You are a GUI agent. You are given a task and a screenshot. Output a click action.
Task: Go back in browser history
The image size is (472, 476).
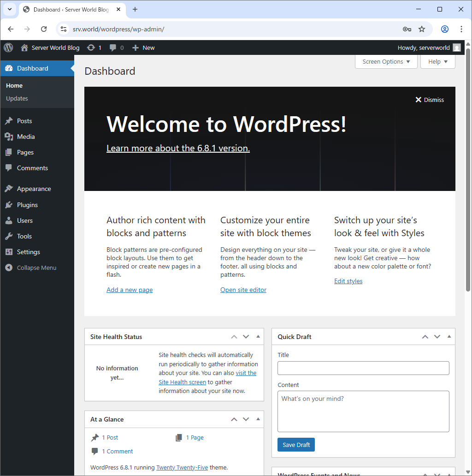(x=11, y=29)
